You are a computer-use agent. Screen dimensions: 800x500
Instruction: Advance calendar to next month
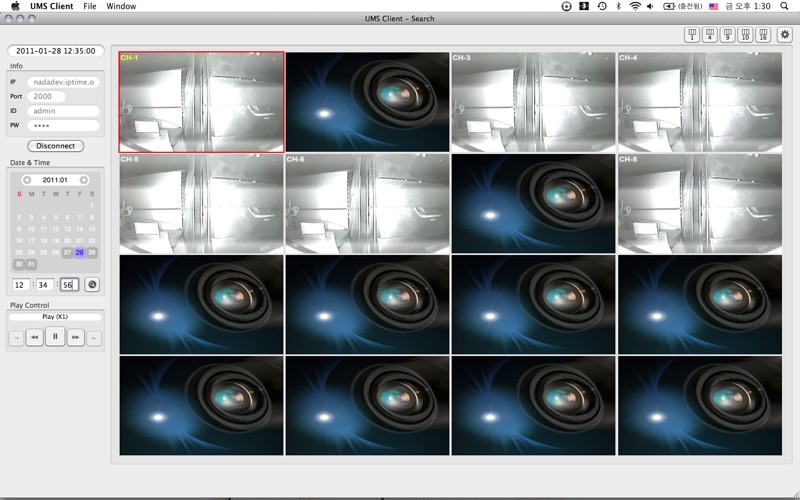84,180
